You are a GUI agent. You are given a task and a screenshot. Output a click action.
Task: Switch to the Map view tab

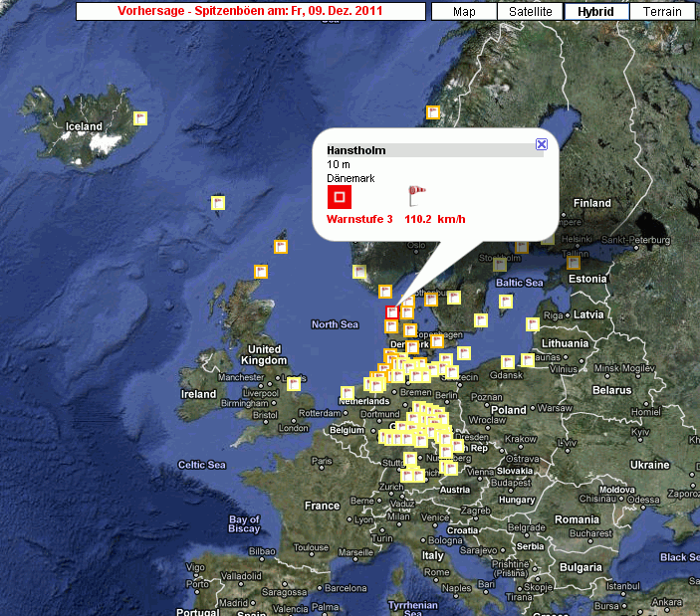pos(464,12)
